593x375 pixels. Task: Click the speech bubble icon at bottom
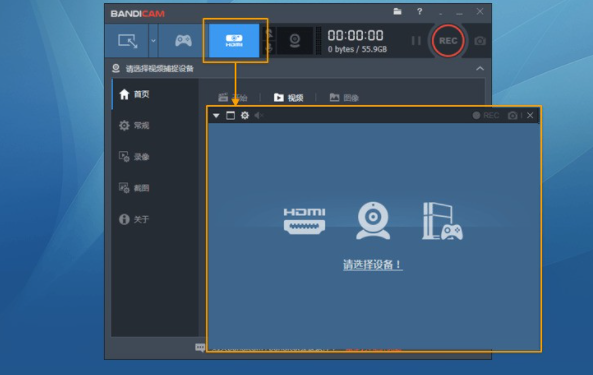[x=200, y=347]
